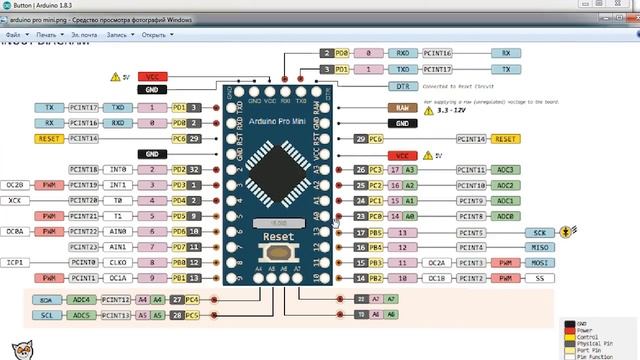Click the ADC1 label
This screenshot has width=640, height=360.
[x=505, y=201]
